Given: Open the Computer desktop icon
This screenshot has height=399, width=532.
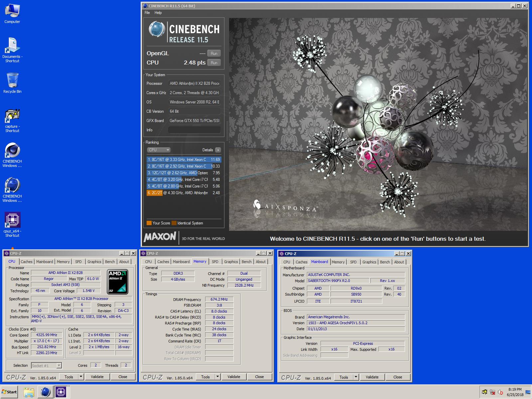Looking at the screenshot, I should pyautogui.click(x=12, y=13).
